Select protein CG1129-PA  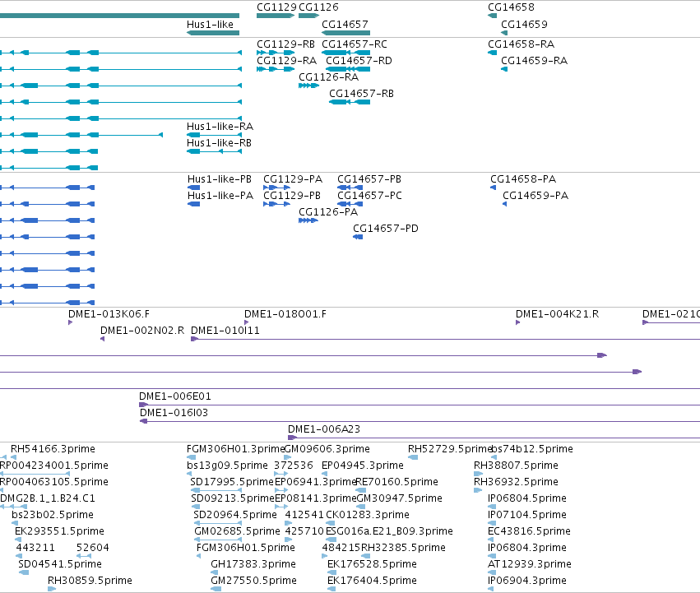pos(292,179)
